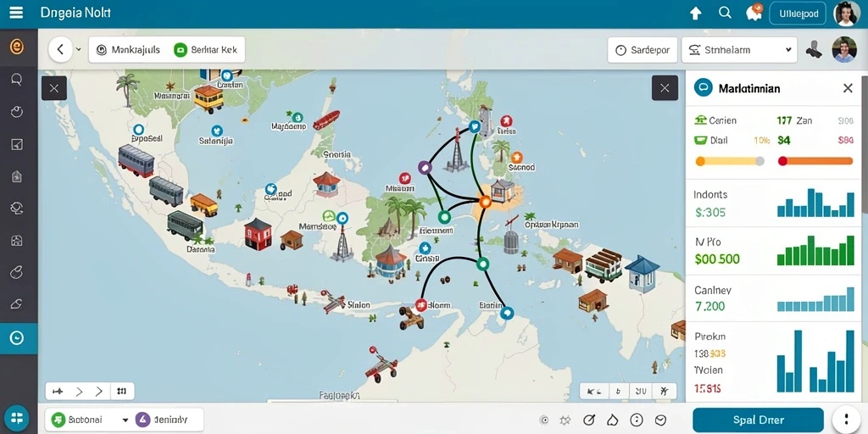Select the purple Jenindy option

(x=162, y=420)
